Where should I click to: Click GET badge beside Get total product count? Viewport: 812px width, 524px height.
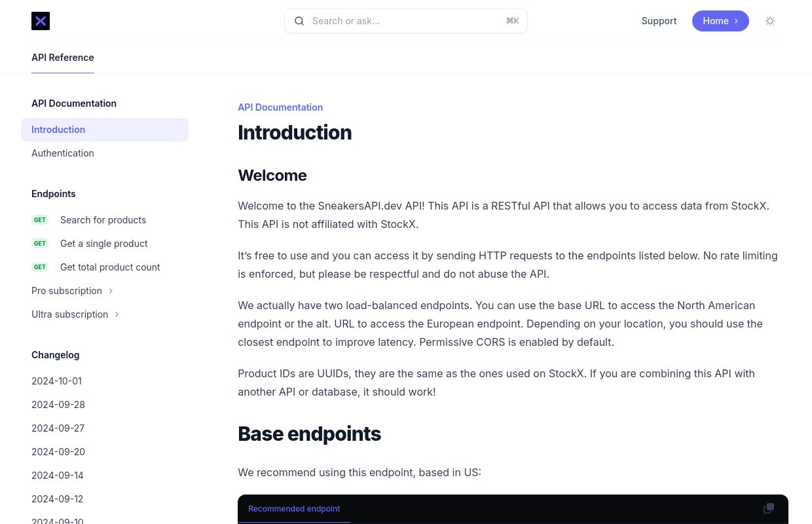(40, 267)
